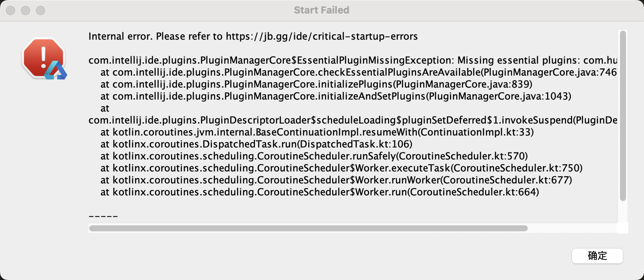
Task: Select the EssentialPluginMissingException line
Action: pyautogui.click(x=353, y=60)
